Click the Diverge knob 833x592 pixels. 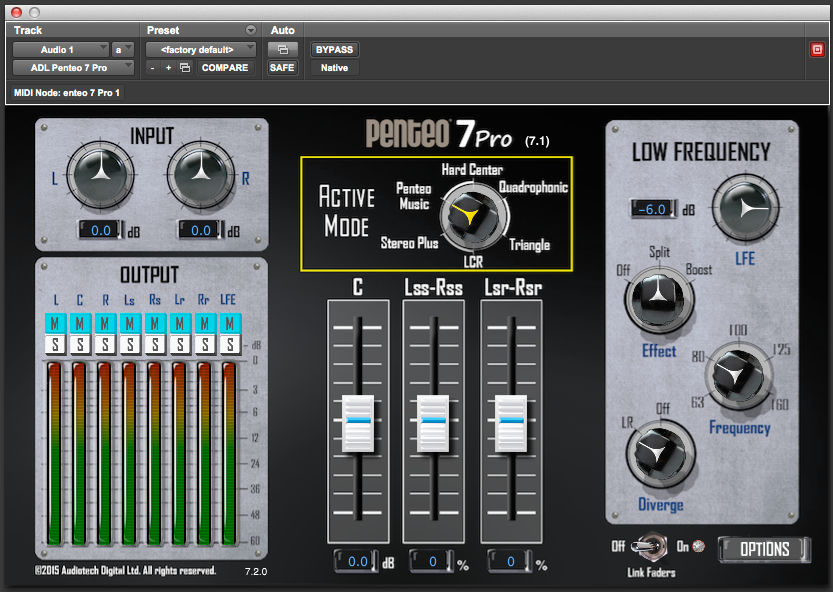tap(660, 453)
